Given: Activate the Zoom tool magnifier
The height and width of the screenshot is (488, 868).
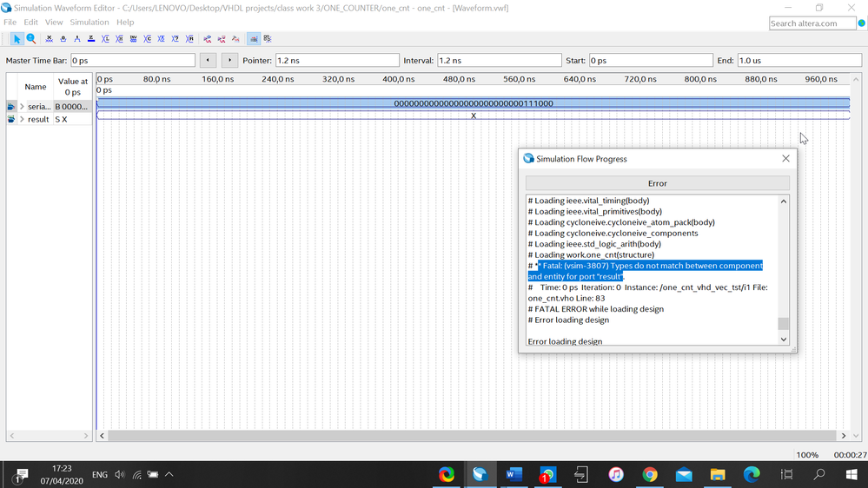Looking at the screenshot, I should 31,39.
